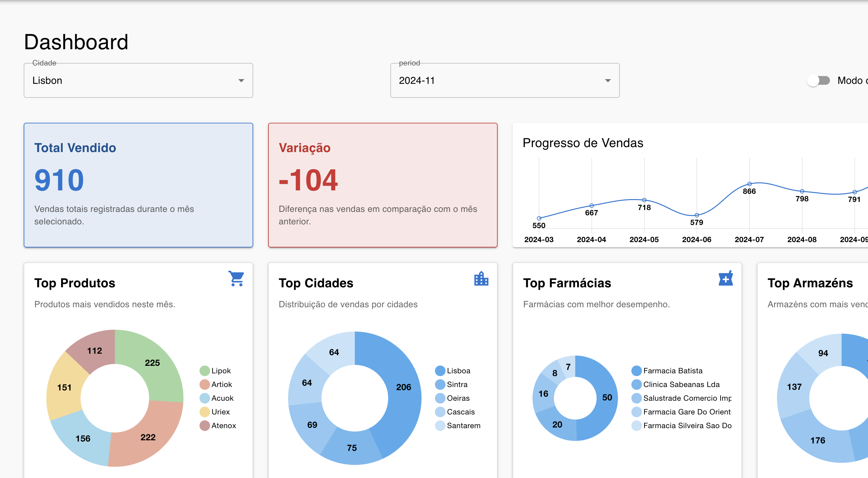Click the Variação card value -104
This screenshot has height=478, width=868.
pyautogui.click(x=308, y=180)
